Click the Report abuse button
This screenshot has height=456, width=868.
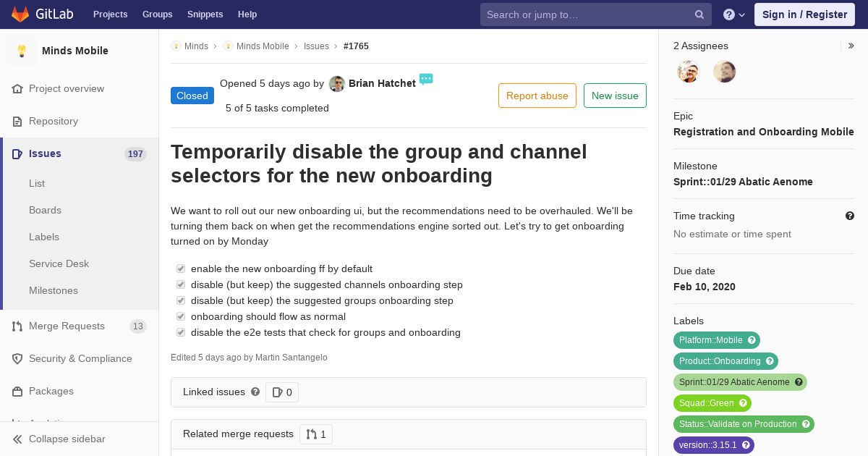[x=537, y=96]
